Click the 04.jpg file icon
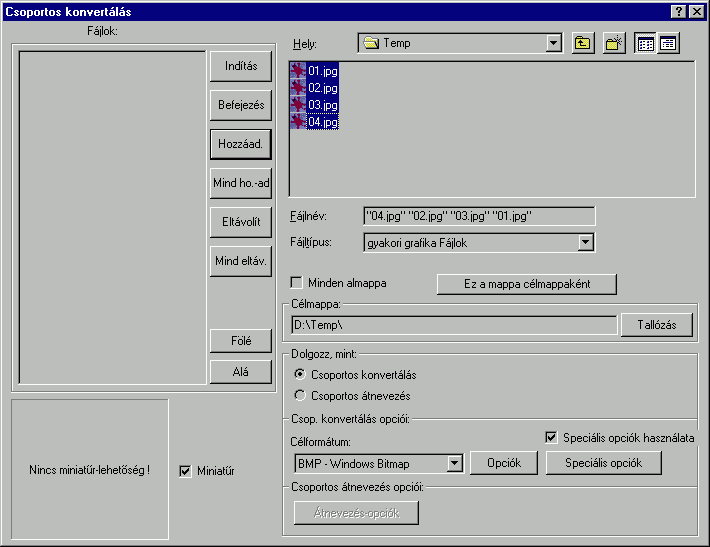710x547 pixels. click(298, 121)
